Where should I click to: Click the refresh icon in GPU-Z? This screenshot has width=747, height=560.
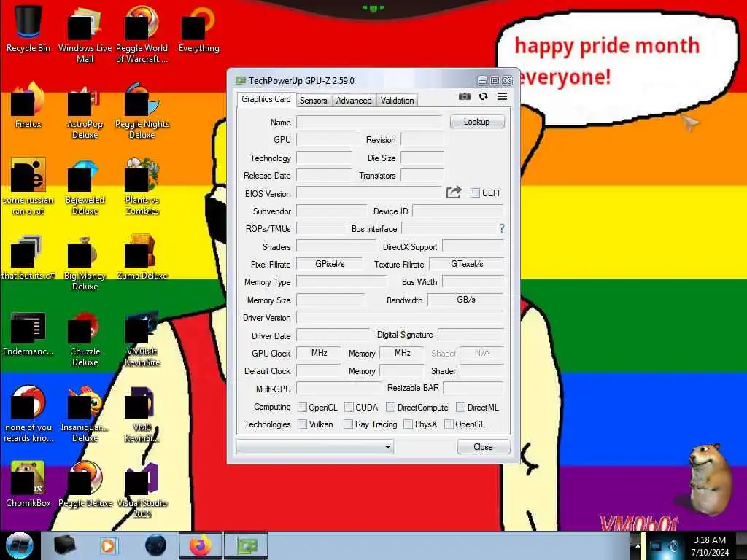(x=483, y=97)
